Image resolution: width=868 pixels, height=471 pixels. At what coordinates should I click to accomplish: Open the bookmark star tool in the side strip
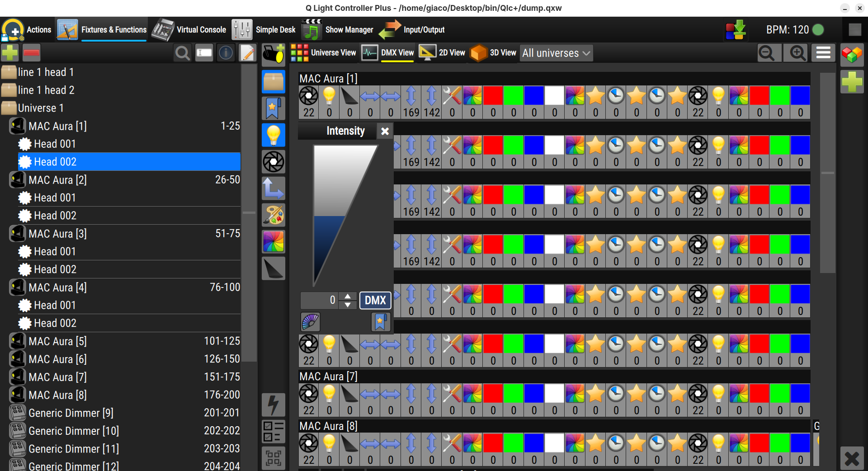click(274, 108)
